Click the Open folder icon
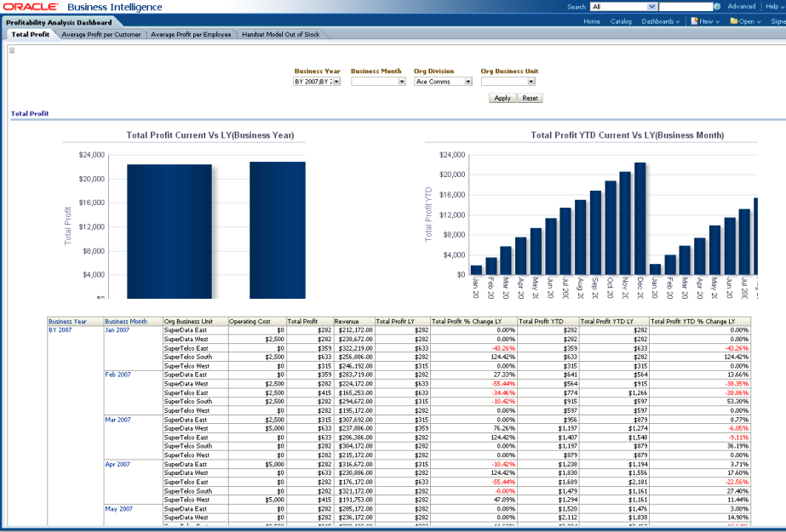The image size is (786, 532). (x=734, y=21)
